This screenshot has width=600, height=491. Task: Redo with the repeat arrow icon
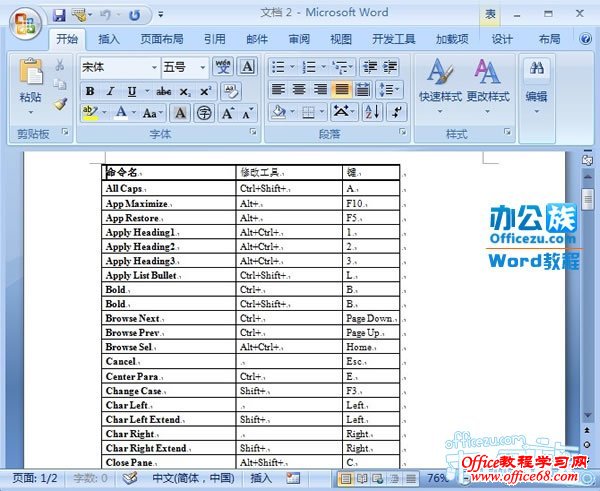134,15
